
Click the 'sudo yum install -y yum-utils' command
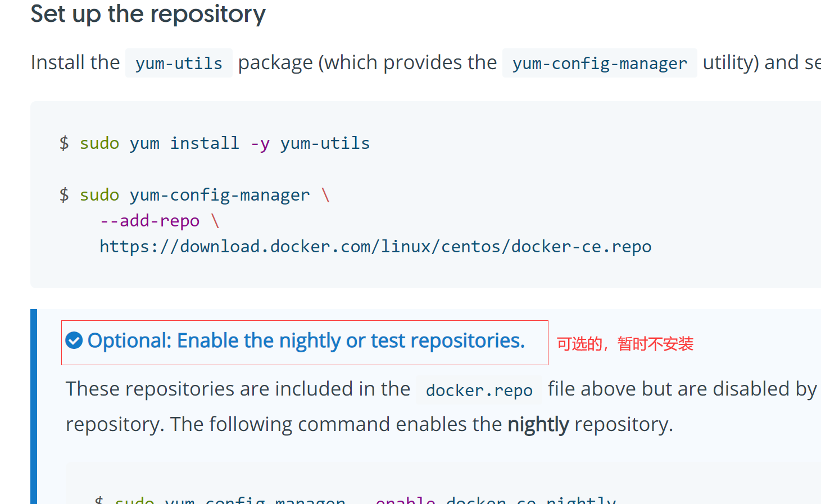[x=215, y=143]
